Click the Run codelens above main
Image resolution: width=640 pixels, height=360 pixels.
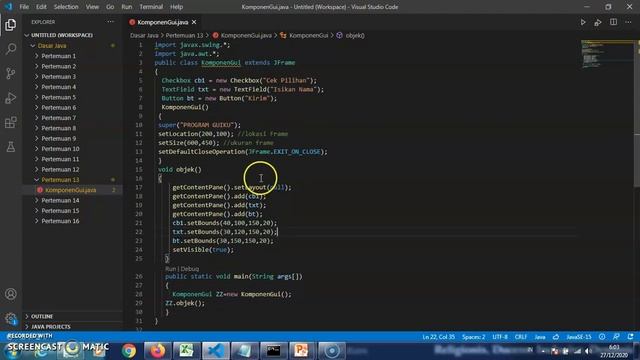point(170,269)
